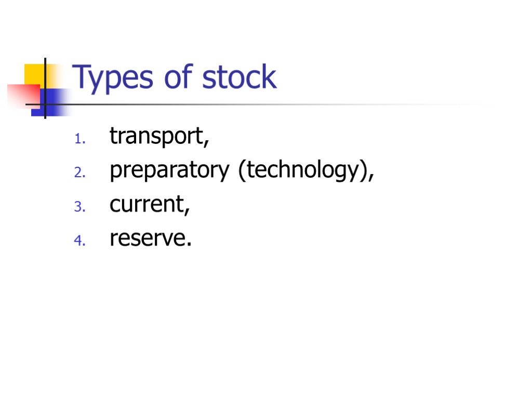Select the 'transport,' list item
This screenshot has width=532, height=399.
pyautogui.click(x=159, y=137)
